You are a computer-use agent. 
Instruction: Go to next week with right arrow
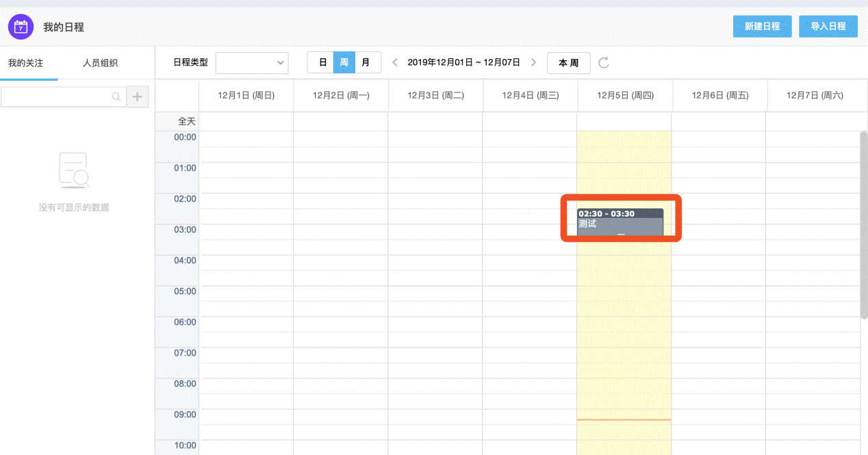534,62
